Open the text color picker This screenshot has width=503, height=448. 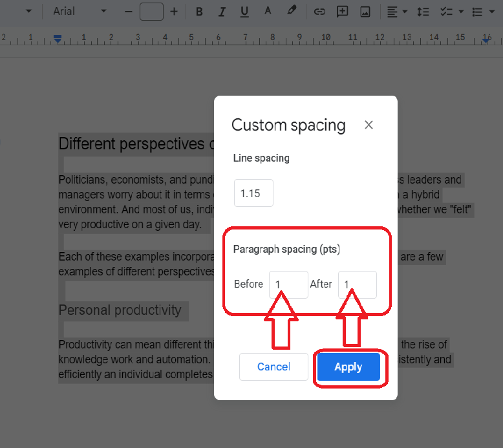(268, 11)
